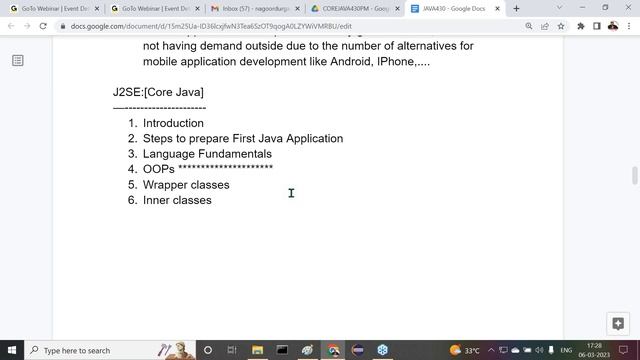The height and width of the screenshot is (360, 640).
Task: Share this page icon in address bar
Action: pyautogui.click(x=544, y=26)
